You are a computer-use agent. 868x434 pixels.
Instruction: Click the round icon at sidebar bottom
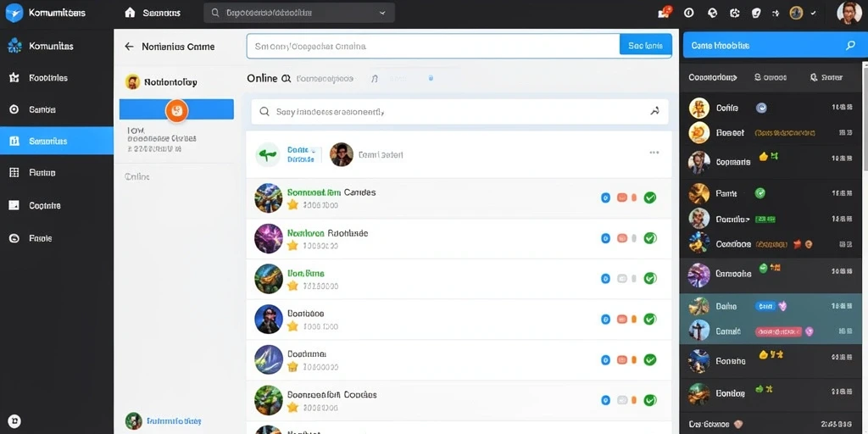click(x=15, y=420)
